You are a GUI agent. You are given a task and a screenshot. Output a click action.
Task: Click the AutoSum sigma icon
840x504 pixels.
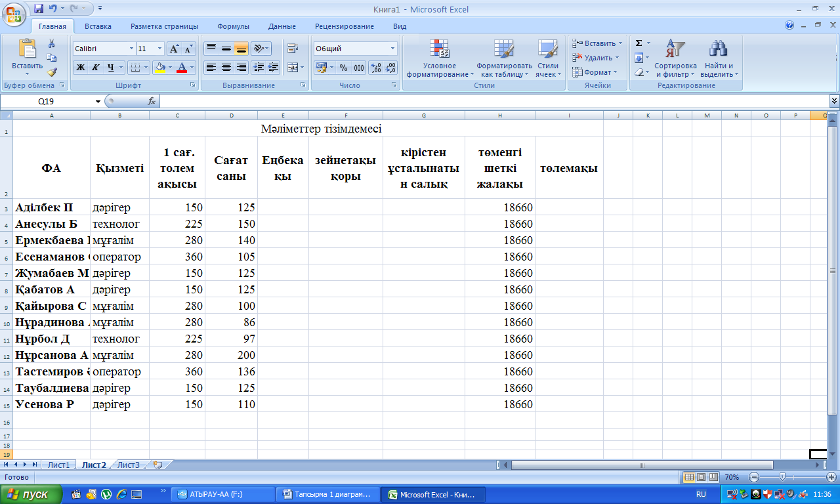pos(639,43)
